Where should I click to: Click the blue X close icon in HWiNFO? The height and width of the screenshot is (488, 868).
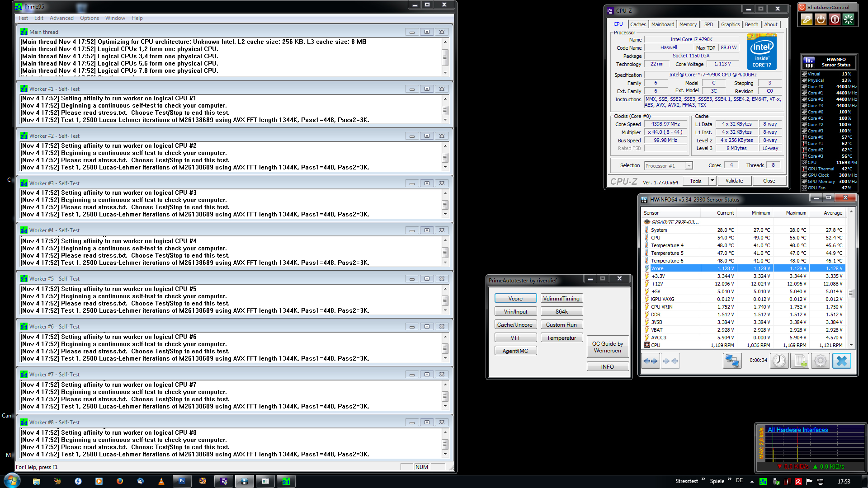841,361
